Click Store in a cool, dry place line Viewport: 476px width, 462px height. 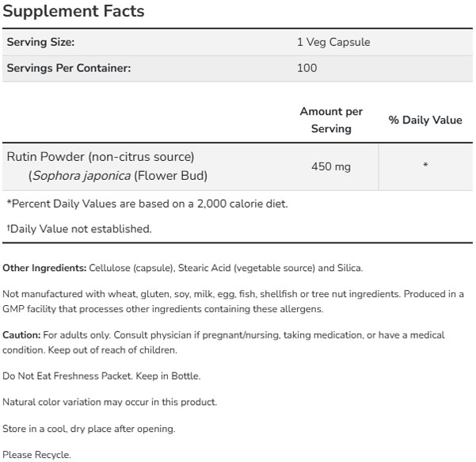point(89,429)
